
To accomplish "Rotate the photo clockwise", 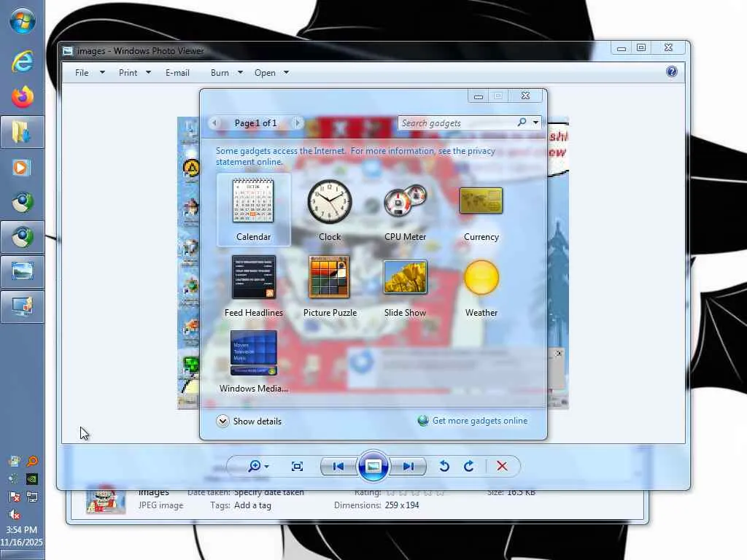I will point(469,466).
